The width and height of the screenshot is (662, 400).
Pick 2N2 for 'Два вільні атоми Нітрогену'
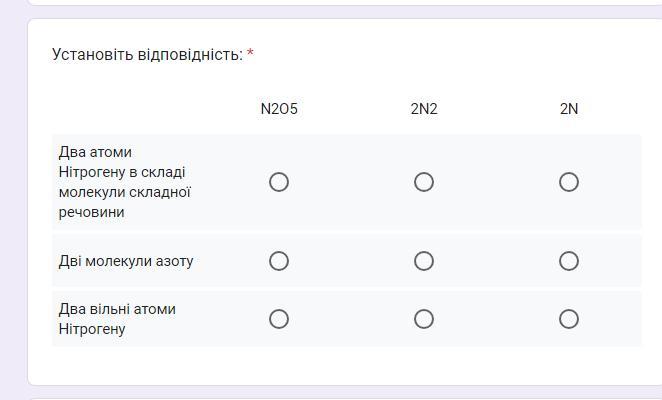(x=424, y=319)
